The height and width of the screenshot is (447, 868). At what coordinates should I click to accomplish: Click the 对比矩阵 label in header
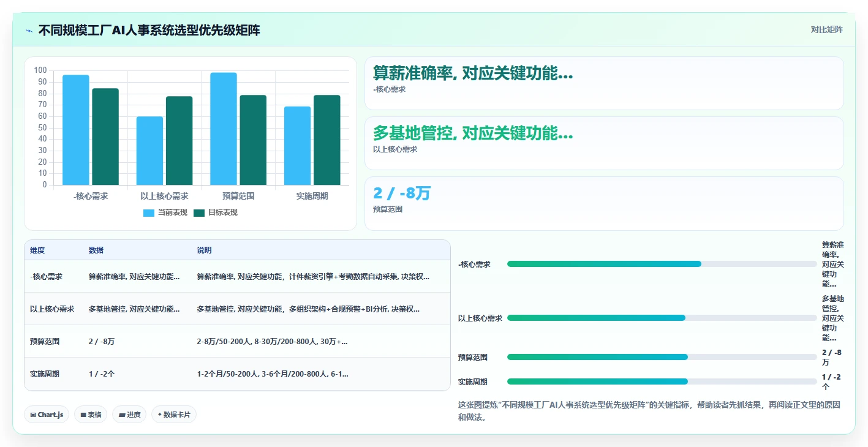click(826, 30)
